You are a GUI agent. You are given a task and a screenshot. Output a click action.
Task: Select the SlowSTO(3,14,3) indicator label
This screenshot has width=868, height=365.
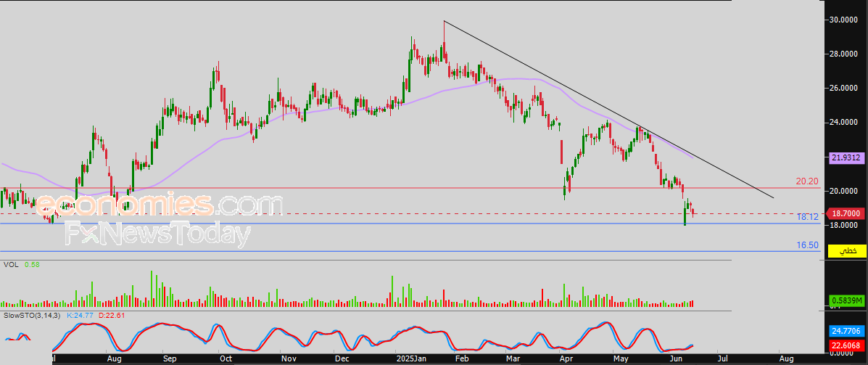(32, 315)
